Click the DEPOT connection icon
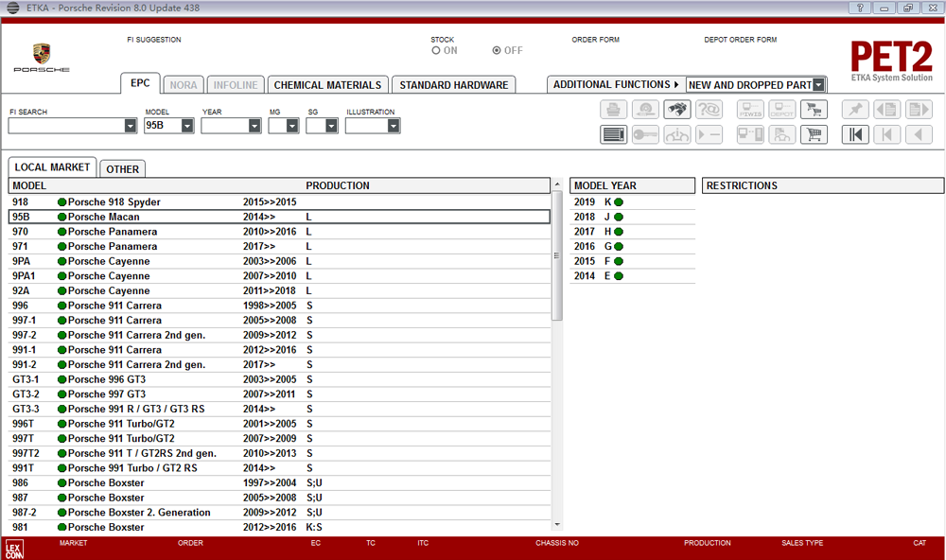 point(782,110)
